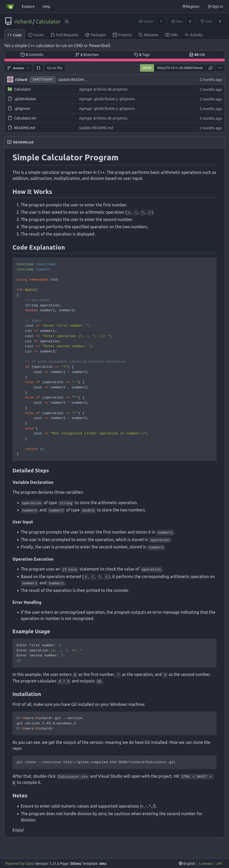Image resolution: width=229 pixels, height=868 pixels.
Task: Open the Pull Requests tab
Action: [65, 35]
